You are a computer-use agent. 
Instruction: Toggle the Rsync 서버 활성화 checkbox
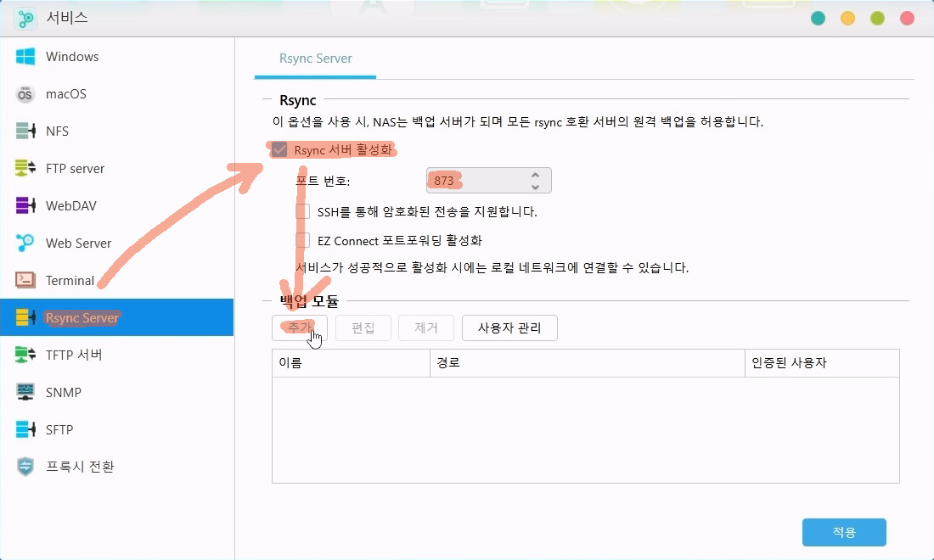(279, 150)
